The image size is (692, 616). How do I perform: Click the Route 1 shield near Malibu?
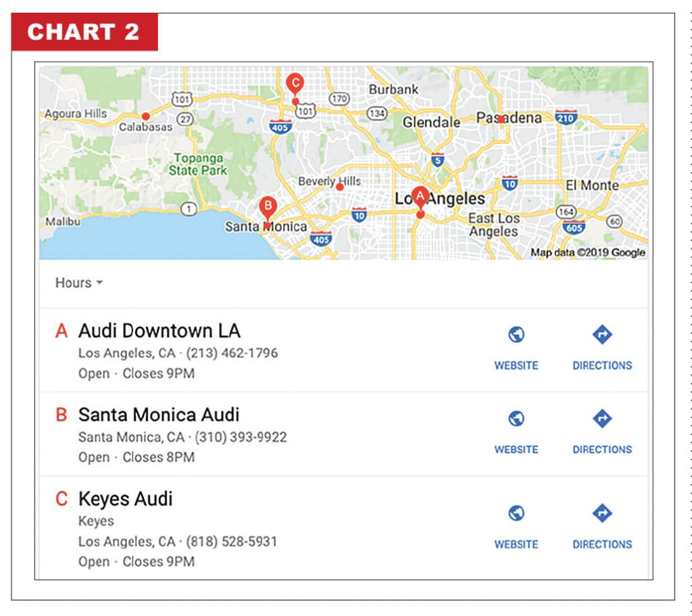189,208
